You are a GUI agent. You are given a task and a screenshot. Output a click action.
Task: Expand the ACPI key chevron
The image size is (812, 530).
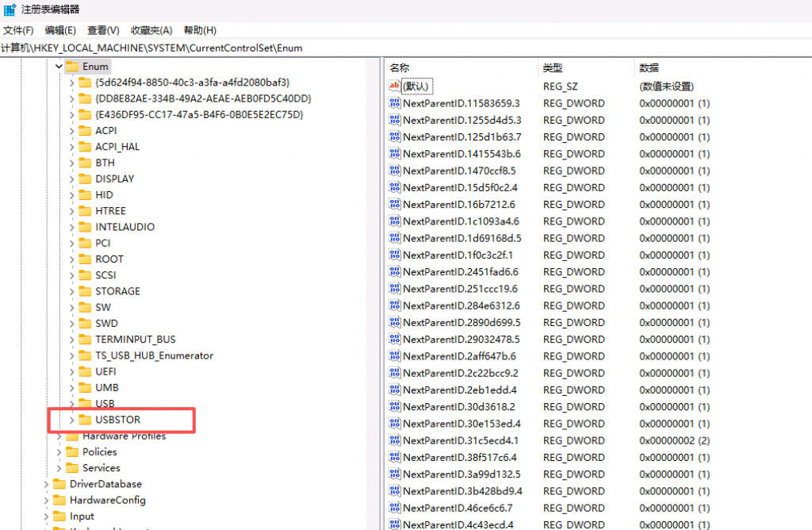coord(72,130)
